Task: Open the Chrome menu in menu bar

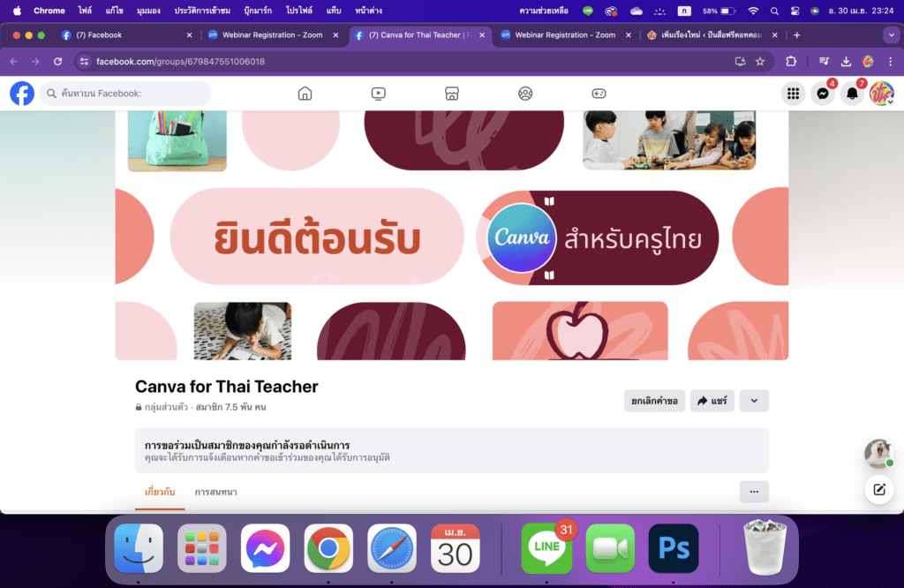Action: coord(49,11)
